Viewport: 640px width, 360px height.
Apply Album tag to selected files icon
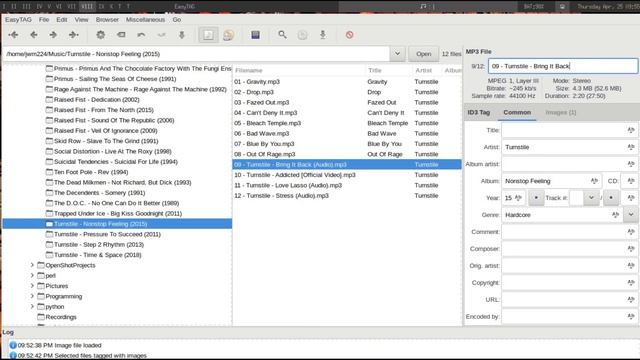coord(594,181)
